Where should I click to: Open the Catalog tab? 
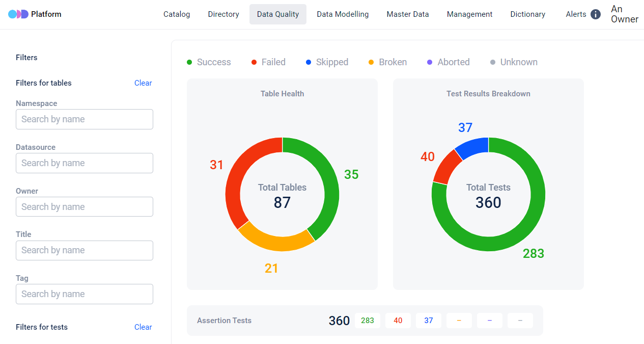pos(177,14)
